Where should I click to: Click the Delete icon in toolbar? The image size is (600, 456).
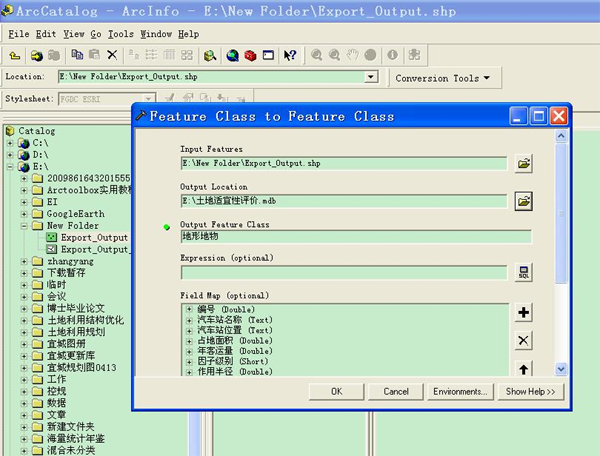(112, 55)
